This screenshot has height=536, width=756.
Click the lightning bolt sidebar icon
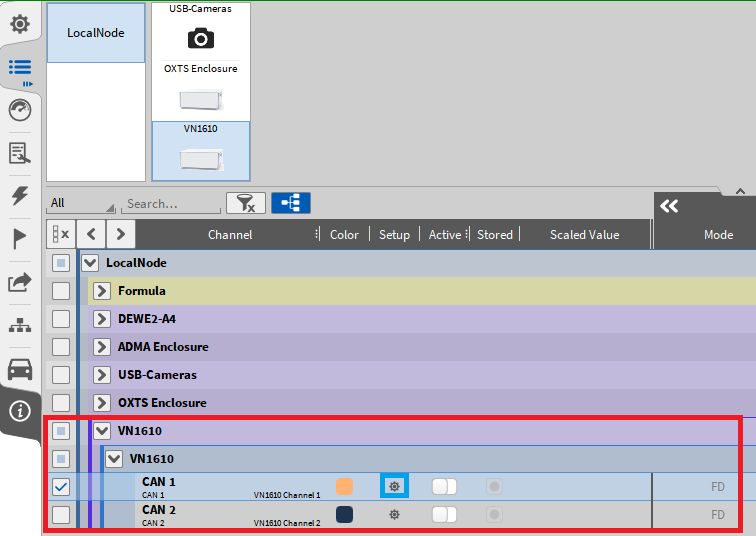19,196
